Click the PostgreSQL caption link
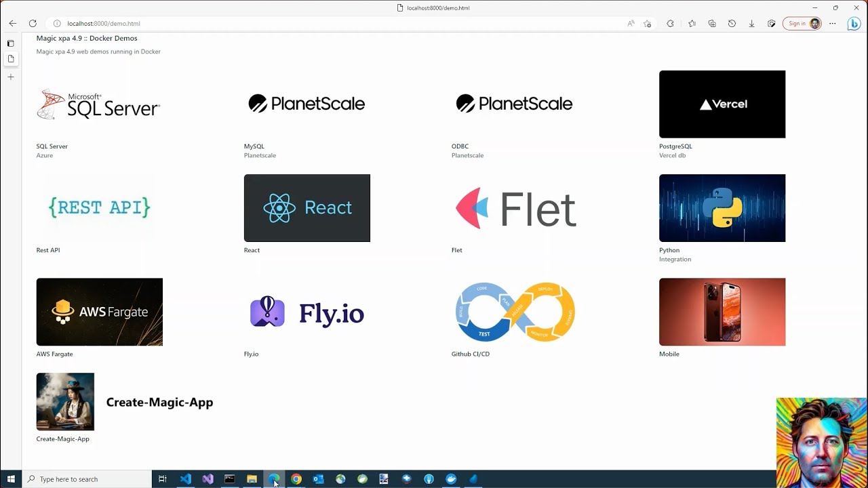The image size is (868, 488). pyautogui.click(x=675, y=146)
